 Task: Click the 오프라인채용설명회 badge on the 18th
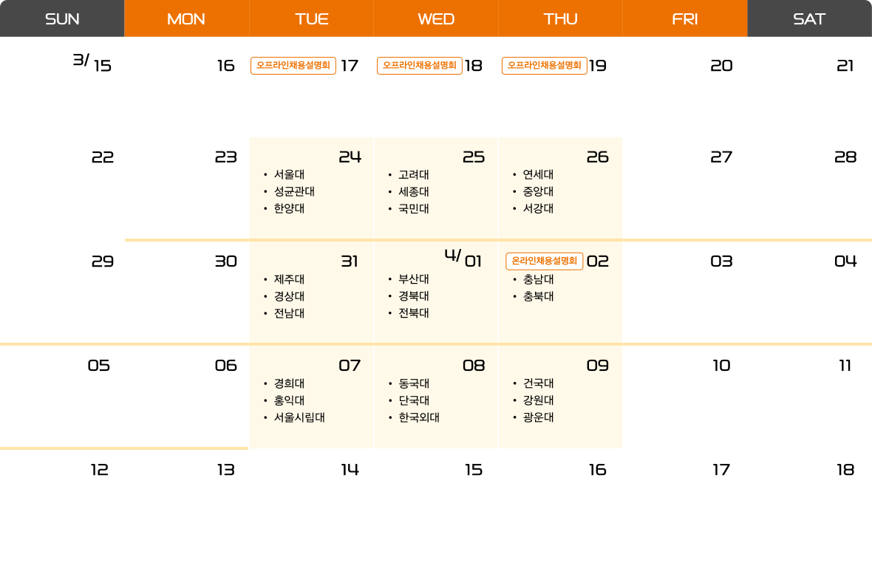(x=420, y=66)
